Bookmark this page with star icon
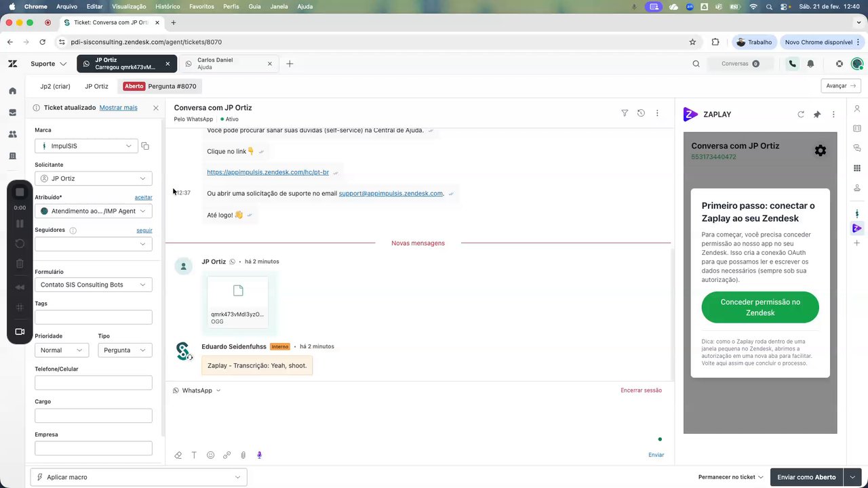This screenshot has height=488, width=868. click(692, 42)
